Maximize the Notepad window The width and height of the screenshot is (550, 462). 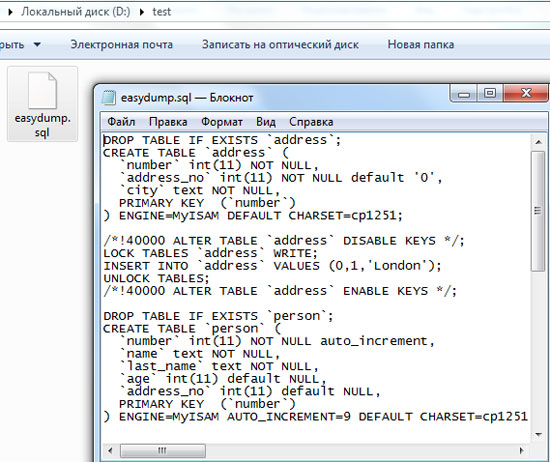coord(490,93)
